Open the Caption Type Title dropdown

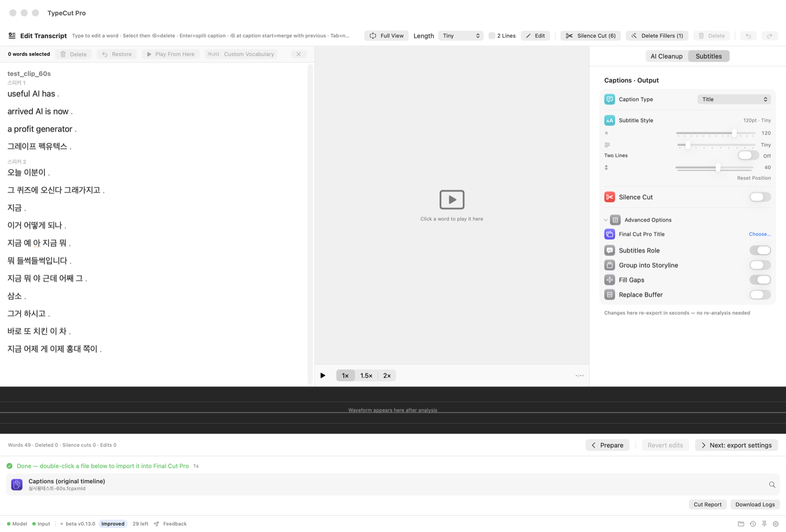(x=734, y=99)
